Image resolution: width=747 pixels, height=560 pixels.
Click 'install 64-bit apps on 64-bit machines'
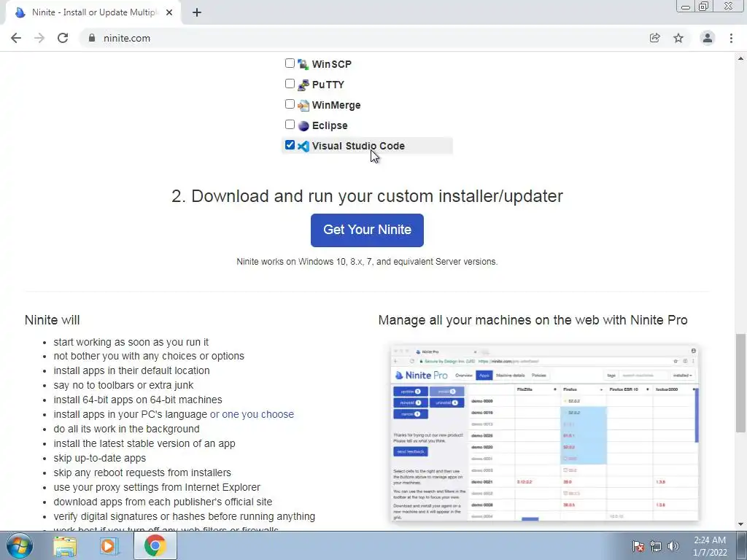(x=138, y=400)
